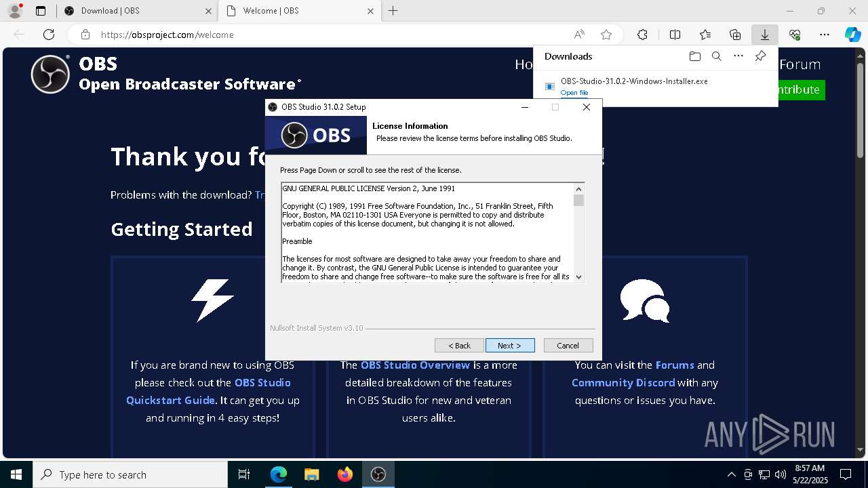Click license scrollbar up arrow
Screen dimensions: 868x488
pos(578,189)
